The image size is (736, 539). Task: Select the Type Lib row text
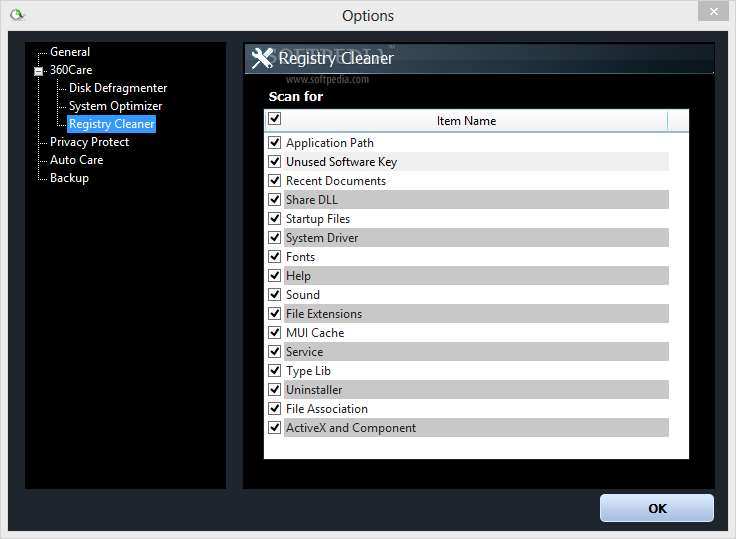click(308, 371)
